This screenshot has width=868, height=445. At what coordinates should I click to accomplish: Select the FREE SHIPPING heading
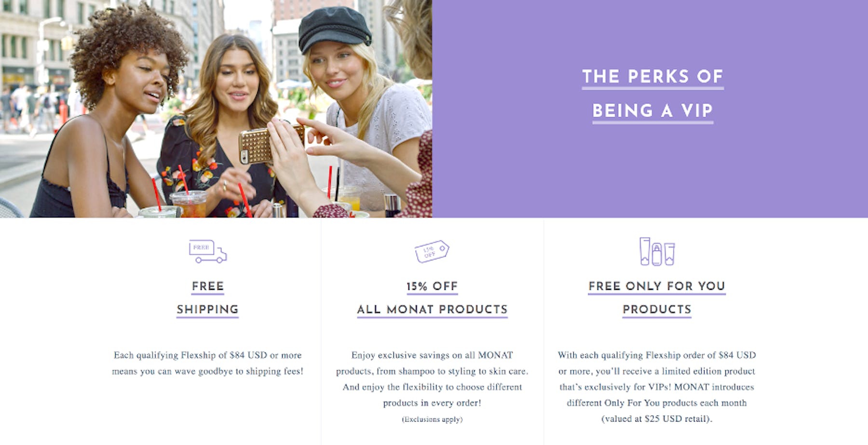pos(208,297)
